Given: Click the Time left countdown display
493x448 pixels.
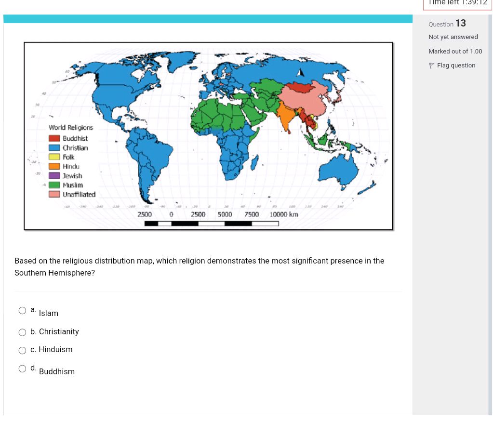Looking at the screenshot, I should tap(457, 3).
